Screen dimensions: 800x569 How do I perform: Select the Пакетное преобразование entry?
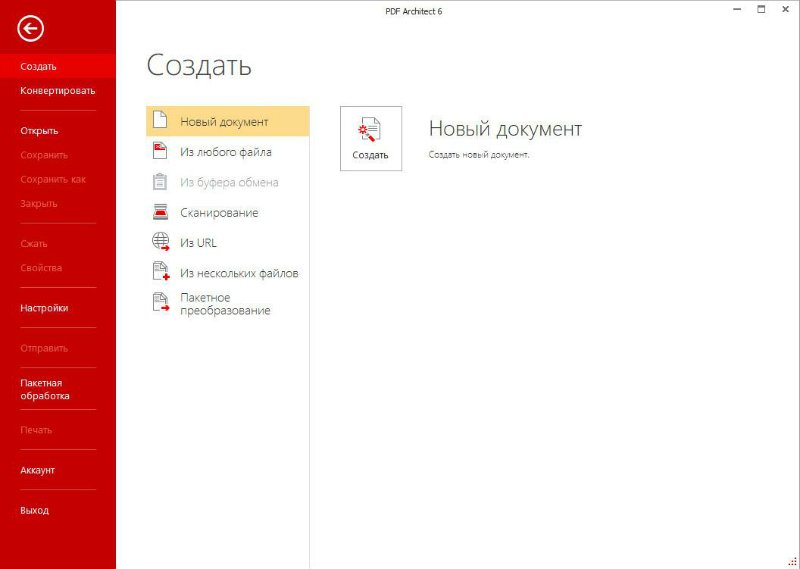[228, 304]
